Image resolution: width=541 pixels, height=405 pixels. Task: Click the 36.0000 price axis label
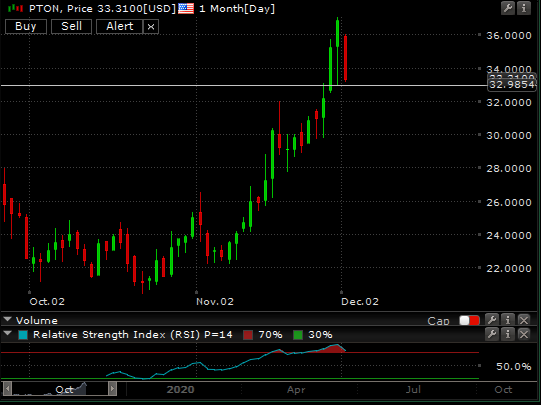tap(509, 36)
